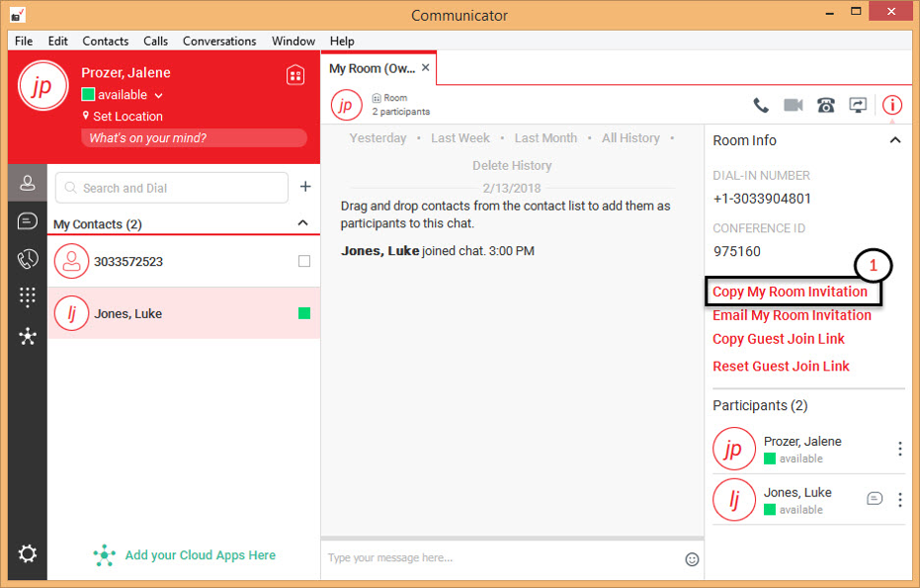The width and height of the screenshot is (920, 588).
Task: Open options menu for Jones, Luke participant
Action: point(899,500)
